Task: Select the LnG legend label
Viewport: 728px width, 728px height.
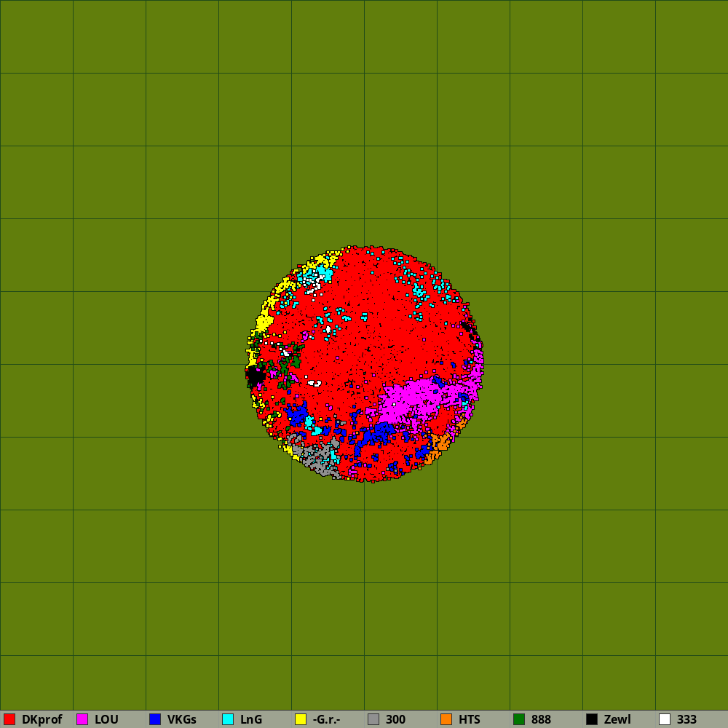Action: click(251, 720)
